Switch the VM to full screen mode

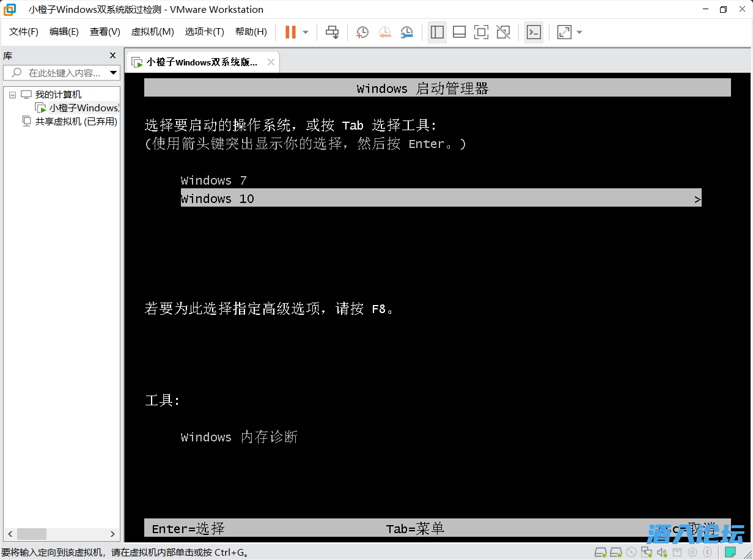[481, 32]
